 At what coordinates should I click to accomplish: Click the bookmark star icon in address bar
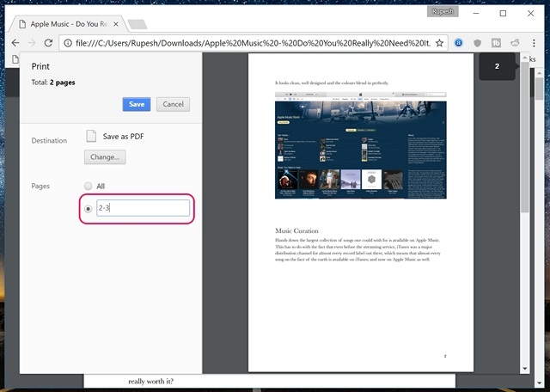click(439, 42)
